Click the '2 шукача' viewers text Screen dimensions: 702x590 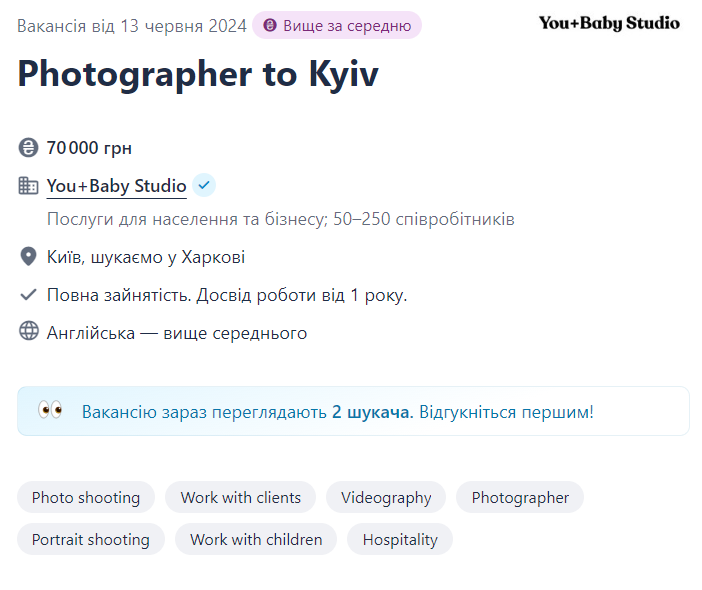[x=371, y=411]
